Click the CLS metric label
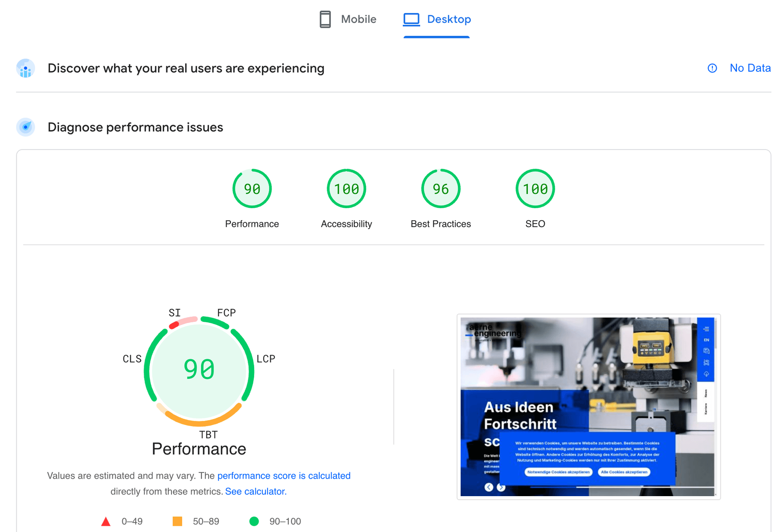This screenshot has width=782, height=532. [132, 359]
